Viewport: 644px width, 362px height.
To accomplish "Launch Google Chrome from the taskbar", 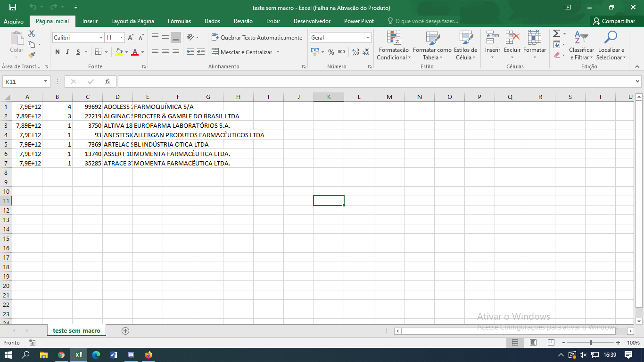I will [61, 355].
